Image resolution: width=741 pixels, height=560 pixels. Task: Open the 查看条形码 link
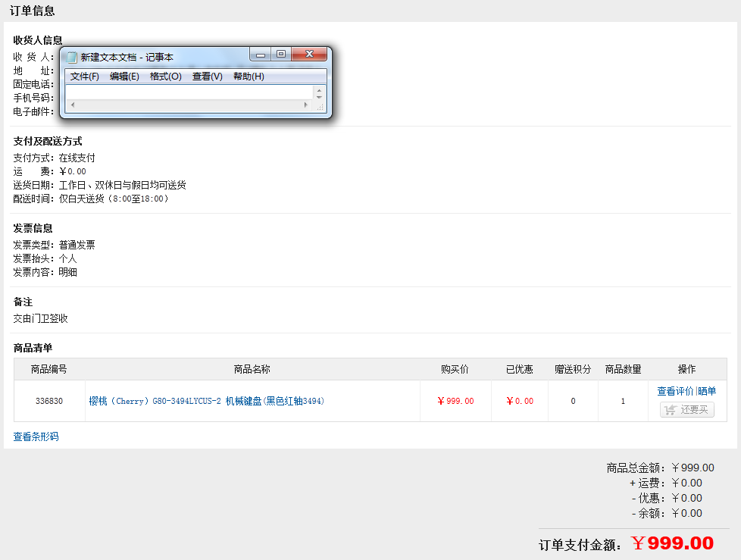tap(36, 436)
